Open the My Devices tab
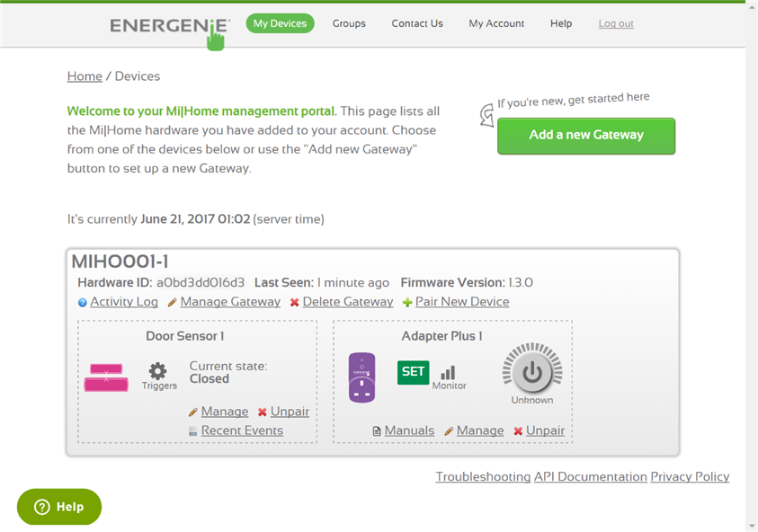Viewport: 758px width, 532px height. pos(280,23)
